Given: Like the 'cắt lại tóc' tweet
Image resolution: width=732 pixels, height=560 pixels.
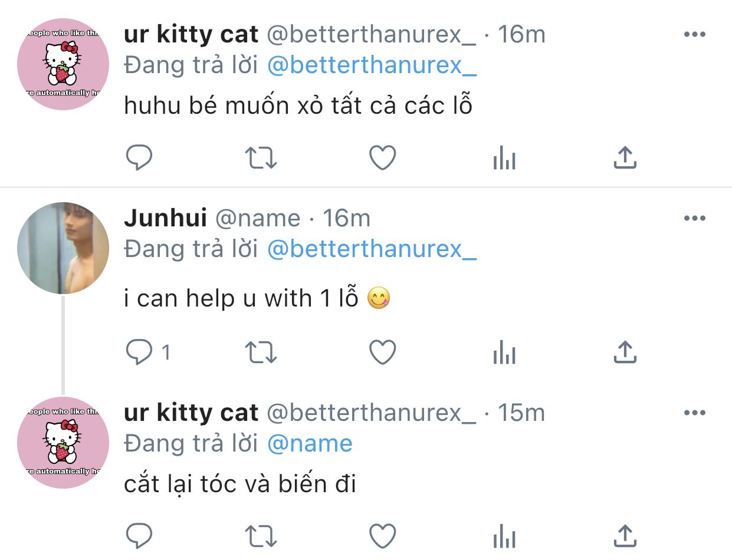Looking at the screenshot, I should (x=382, y=536).
